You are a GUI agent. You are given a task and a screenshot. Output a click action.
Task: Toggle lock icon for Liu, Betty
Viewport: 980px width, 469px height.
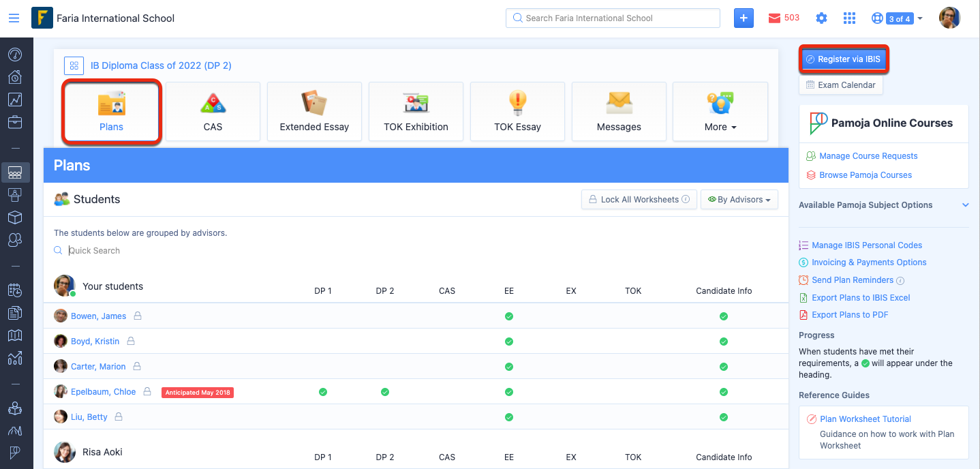click(x=119, y=417)
